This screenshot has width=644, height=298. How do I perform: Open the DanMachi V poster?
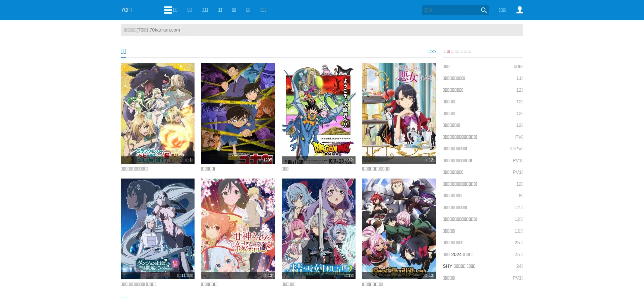click(158, 229)
